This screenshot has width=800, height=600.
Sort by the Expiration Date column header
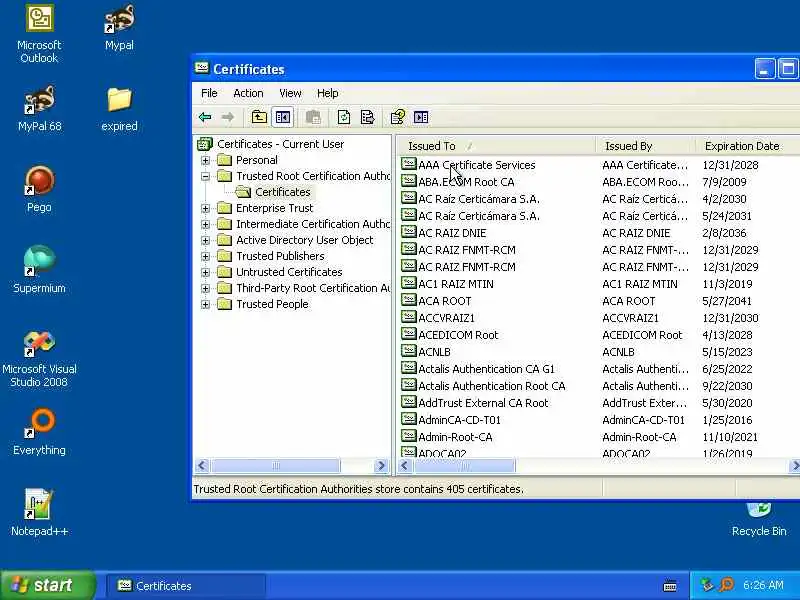(x=747, y=146)
